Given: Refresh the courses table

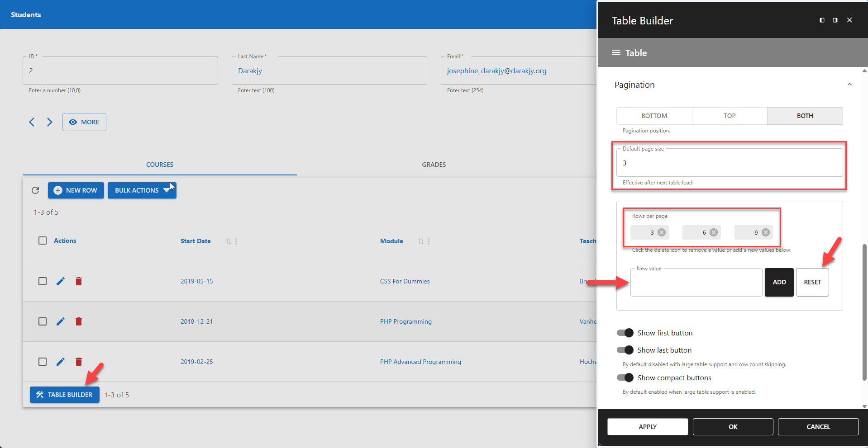Looking at the screenshot, I should [x=35, y=190].
